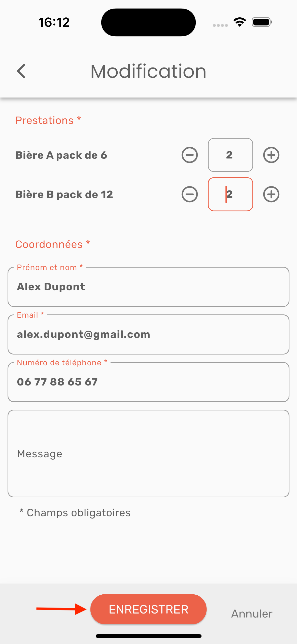Tap the Wi-Fi status icon

240,22
